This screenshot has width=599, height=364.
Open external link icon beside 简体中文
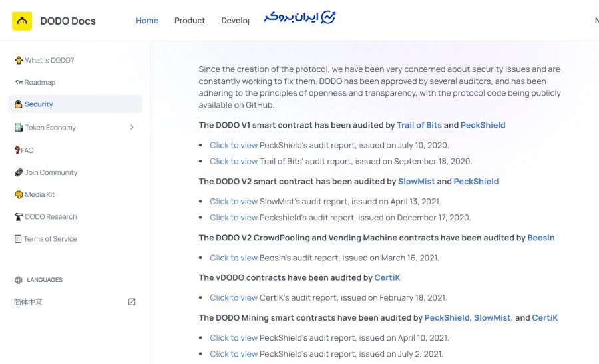tap(132, 302)
